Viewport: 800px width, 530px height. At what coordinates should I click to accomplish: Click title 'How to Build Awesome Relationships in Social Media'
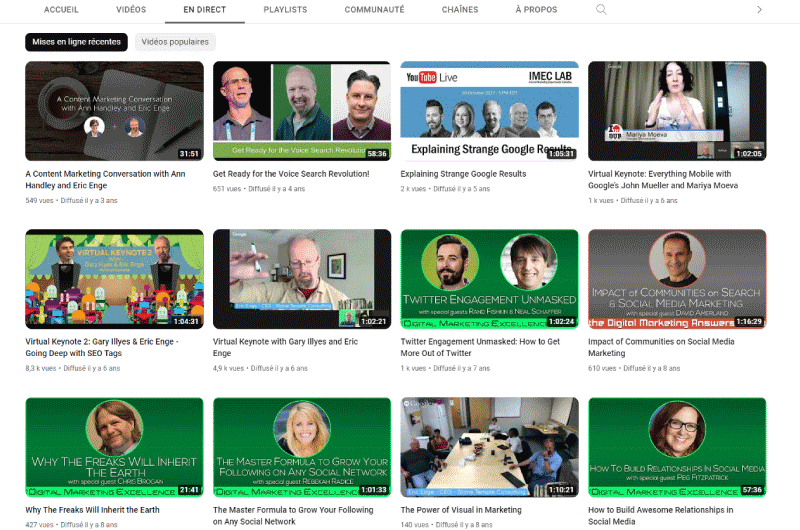tap(660, 516)
